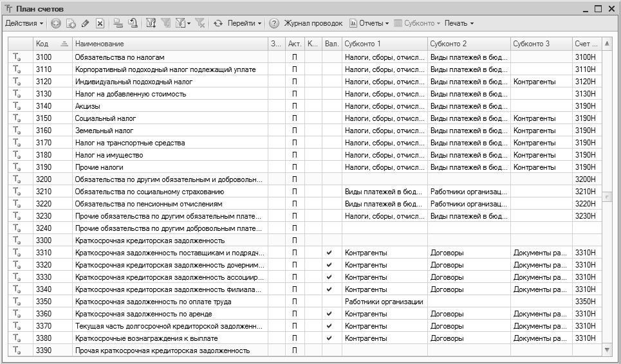Toggle the Вал. checkmark for account 3360

[x=329, y=314]
